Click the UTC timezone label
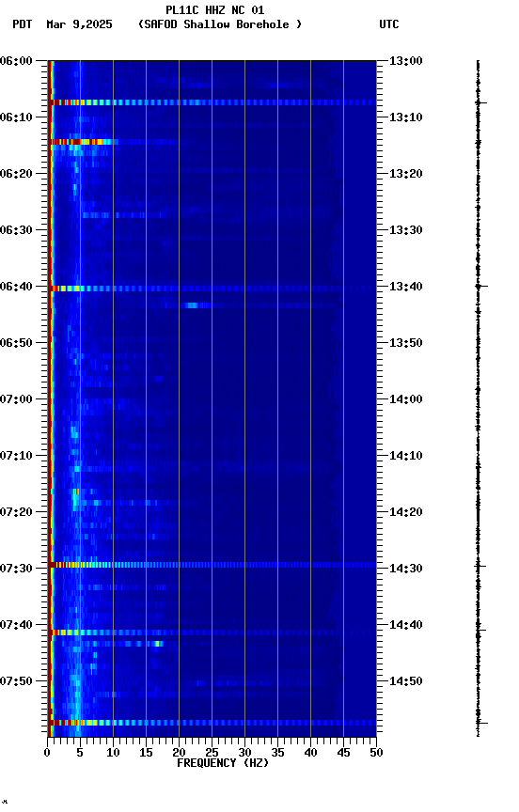 [389, 24]
